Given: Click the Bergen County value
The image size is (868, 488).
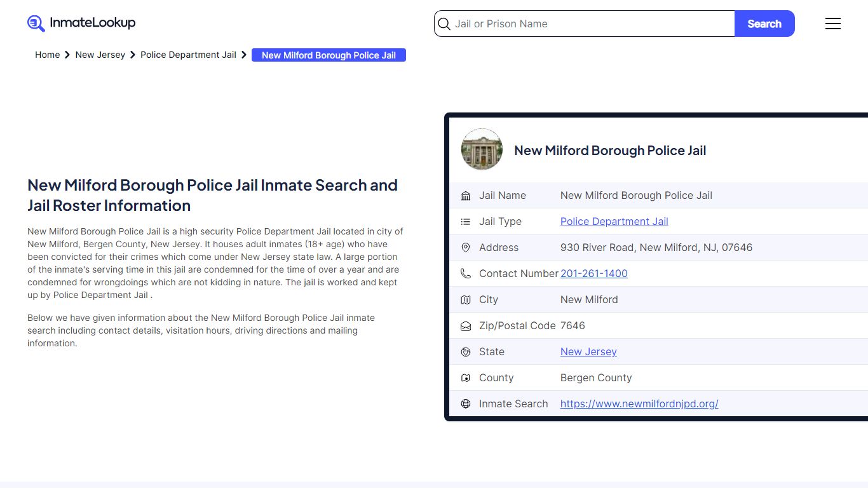Looking at the screenshot, I should click(x=596, y=378).
